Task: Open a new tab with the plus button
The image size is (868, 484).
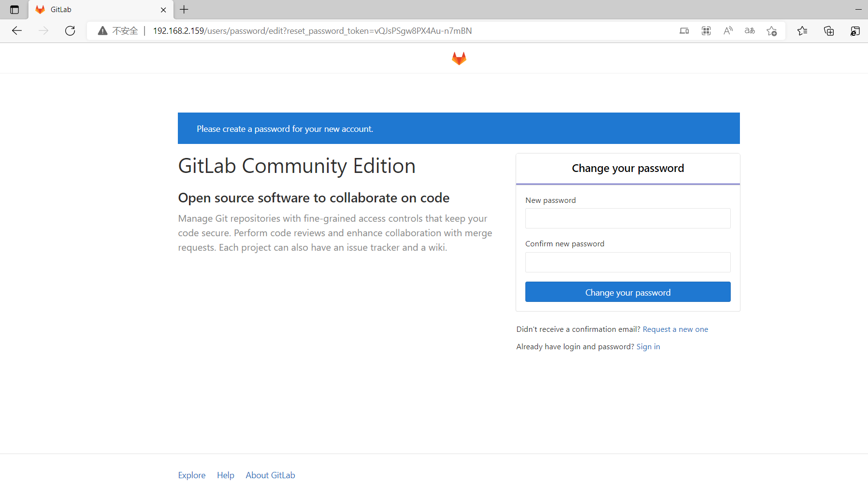Action: 184,9
